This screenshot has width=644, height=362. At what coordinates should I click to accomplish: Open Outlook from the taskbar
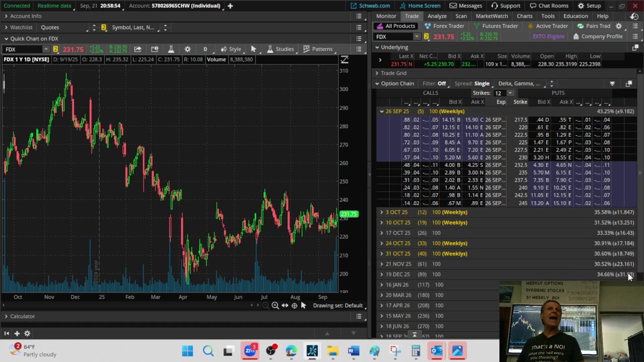click(x=436, y=350)
